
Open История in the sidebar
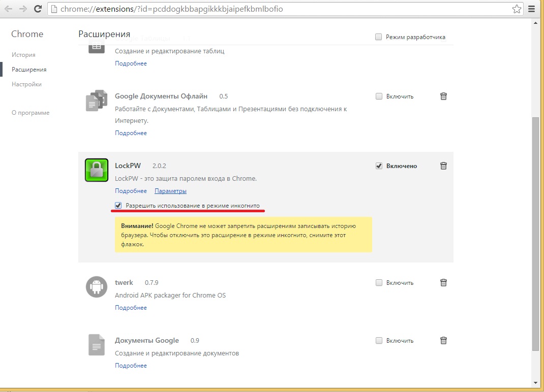[23, 55]
